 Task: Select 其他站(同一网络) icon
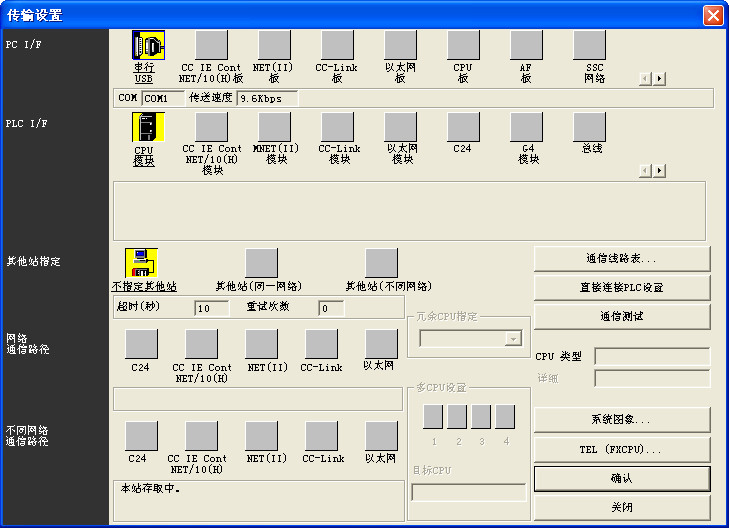pyautogui.click(x=261, y=262)
